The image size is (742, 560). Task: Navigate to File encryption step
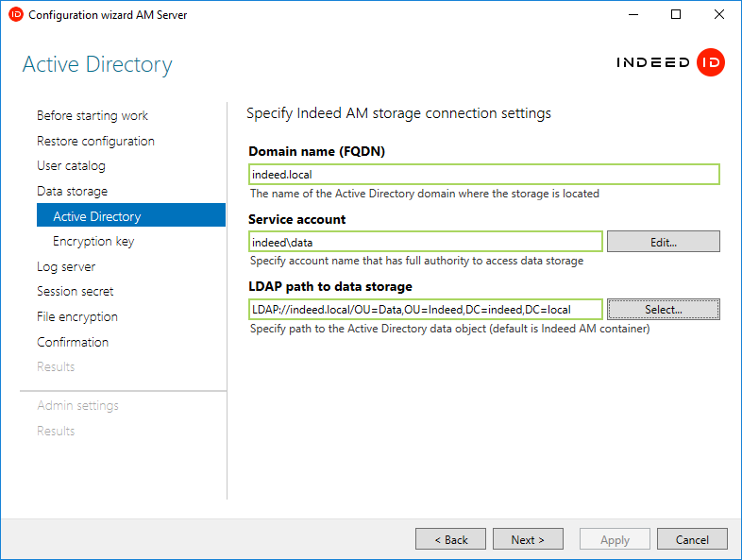pyautogui.click(x=77, y=317)
